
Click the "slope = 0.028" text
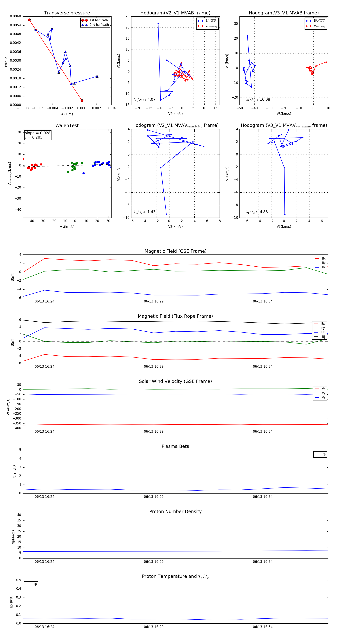37,133
